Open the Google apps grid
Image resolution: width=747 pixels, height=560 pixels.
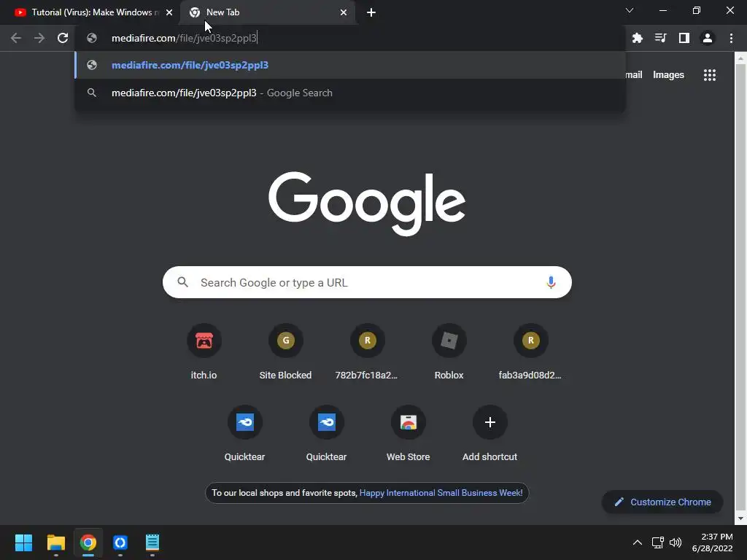[710, 75]
